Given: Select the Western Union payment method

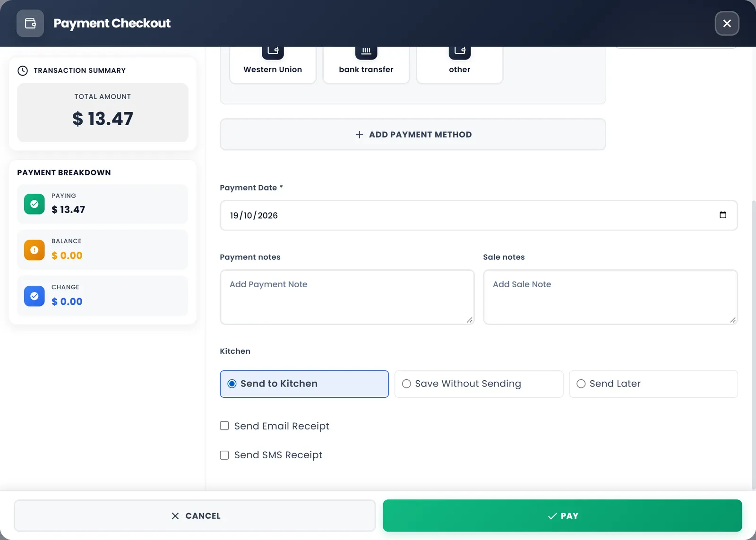Looking at the screenshot, I should coord(273,65).
